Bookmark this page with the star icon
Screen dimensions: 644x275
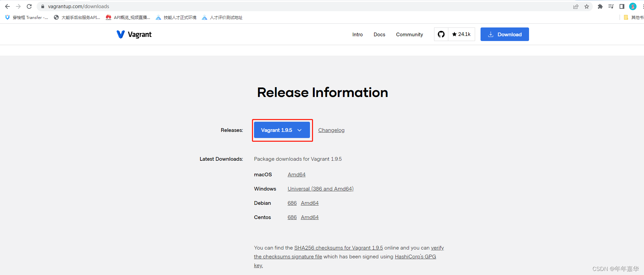pyautogui.click(x=587, y=6)
